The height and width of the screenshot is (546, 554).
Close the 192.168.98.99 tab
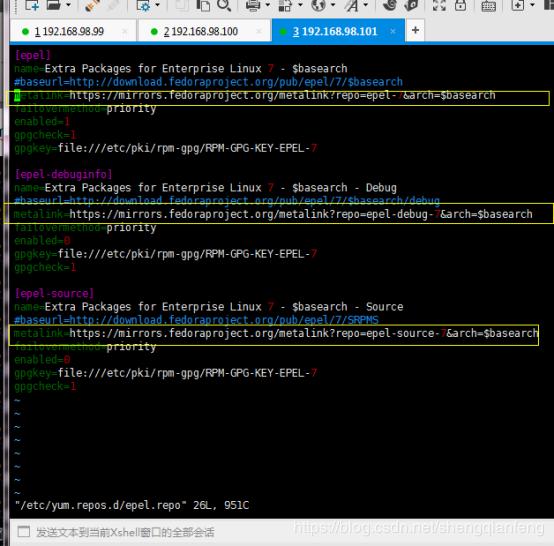[124, 31]
